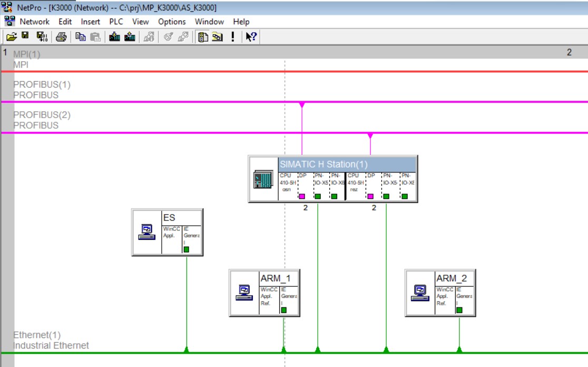Click green PN-IO-X5 interface square of second CPU
588x367 pixels.
pyautogui.click(x=386, y=196)
